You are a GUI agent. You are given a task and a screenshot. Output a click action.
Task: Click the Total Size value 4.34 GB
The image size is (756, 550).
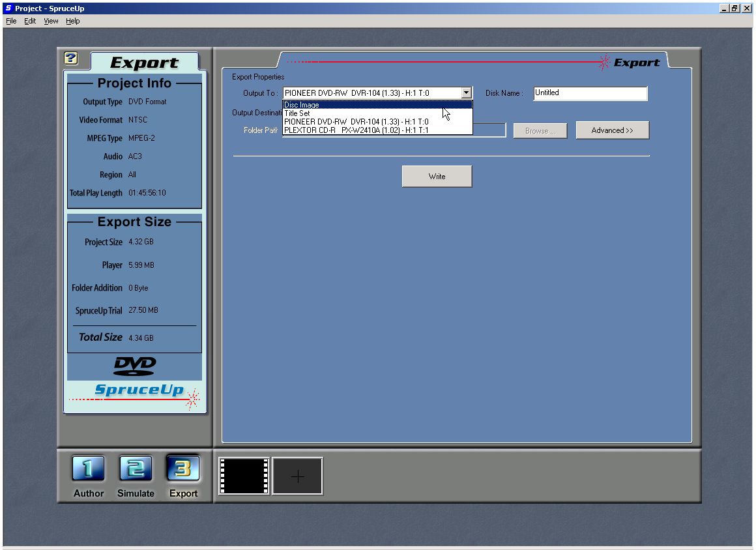coord(141,338)
